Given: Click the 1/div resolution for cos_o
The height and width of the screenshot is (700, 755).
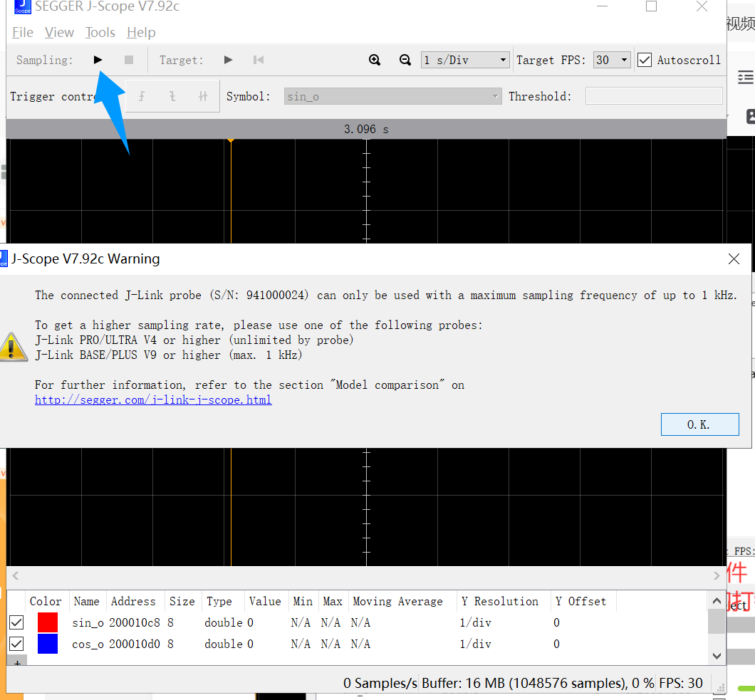Looking at the screenshot, I should [475, 644].
